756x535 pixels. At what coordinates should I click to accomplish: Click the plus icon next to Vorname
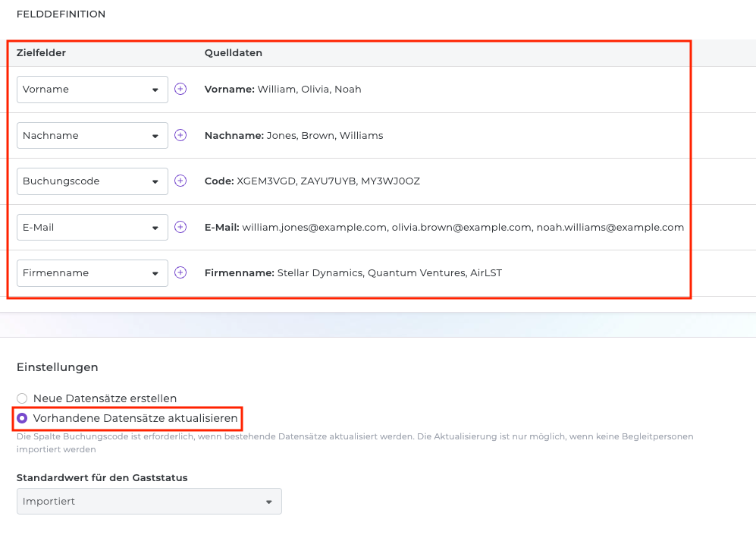click(x=180, y=89)
